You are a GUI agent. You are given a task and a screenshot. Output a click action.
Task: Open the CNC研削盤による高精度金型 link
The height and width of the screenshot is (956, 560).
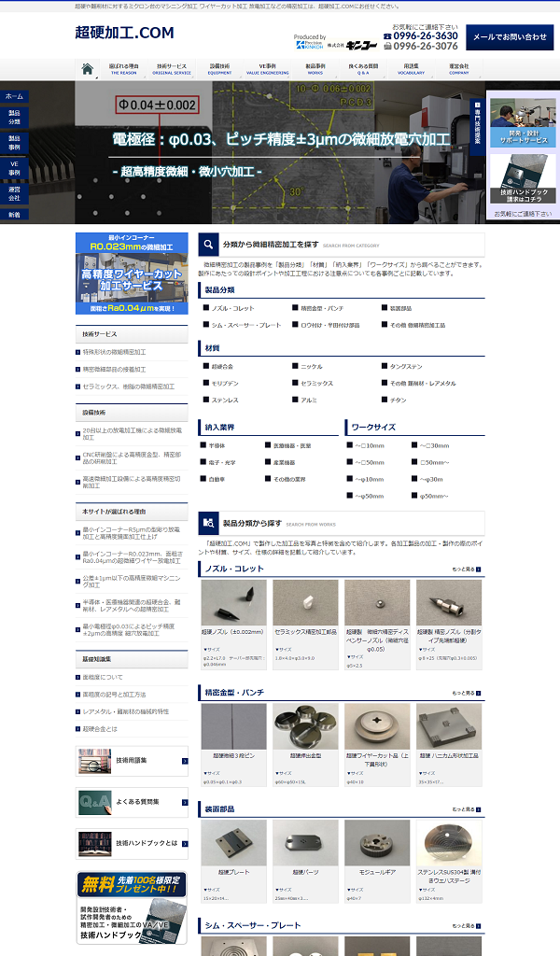(132, 457)
